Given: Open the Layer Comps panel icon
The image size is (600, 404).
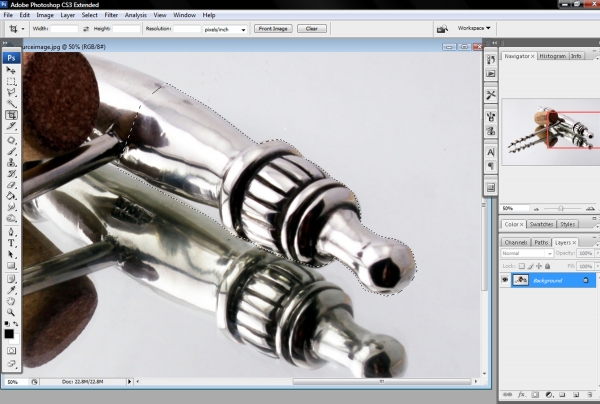Looking at the screenshot, I should tap(491, 187).
